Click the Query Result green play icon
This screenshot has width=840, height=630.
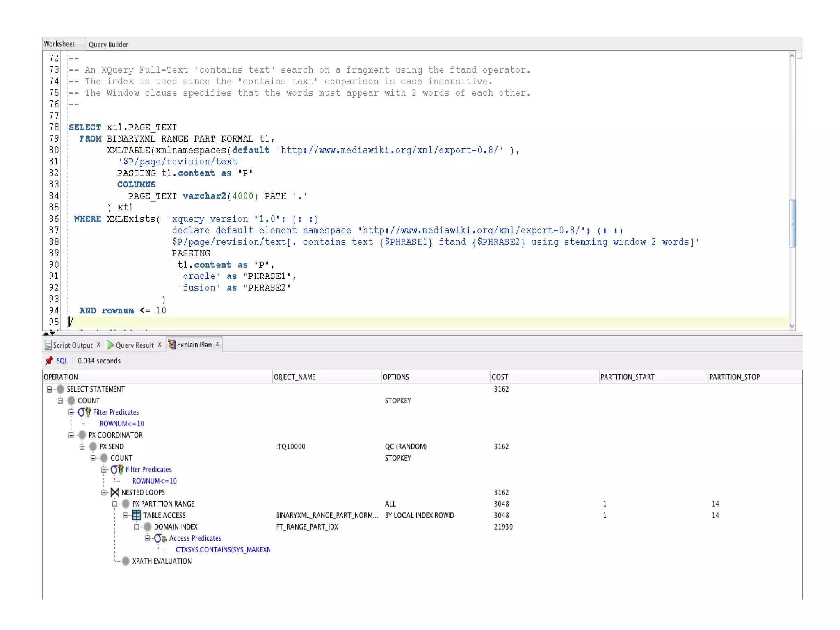pos(110,345)
